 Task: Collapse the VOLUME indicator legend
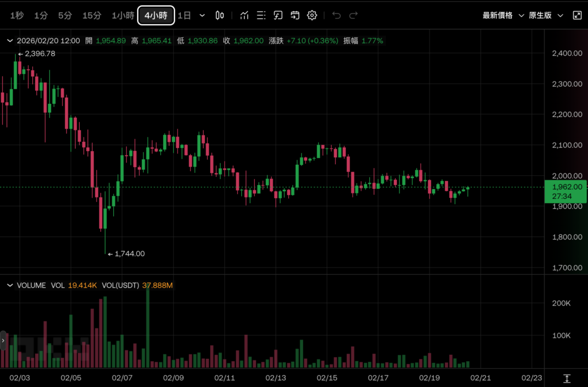(10, 285)
